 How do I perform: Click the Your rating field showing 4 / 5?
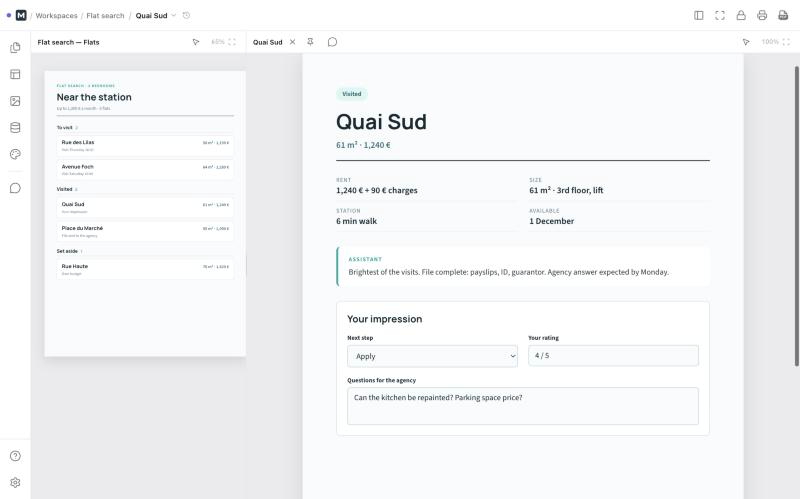(613, 356)
